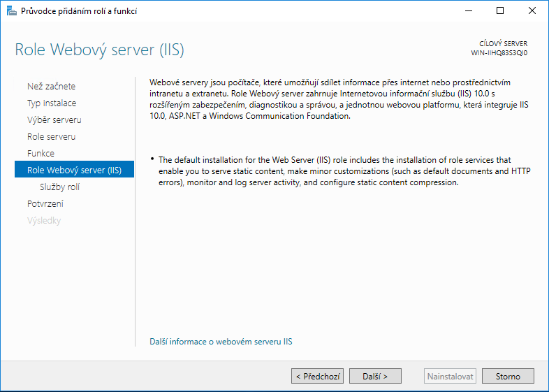Open Další informace o webovém serveru IIS link

221,342
